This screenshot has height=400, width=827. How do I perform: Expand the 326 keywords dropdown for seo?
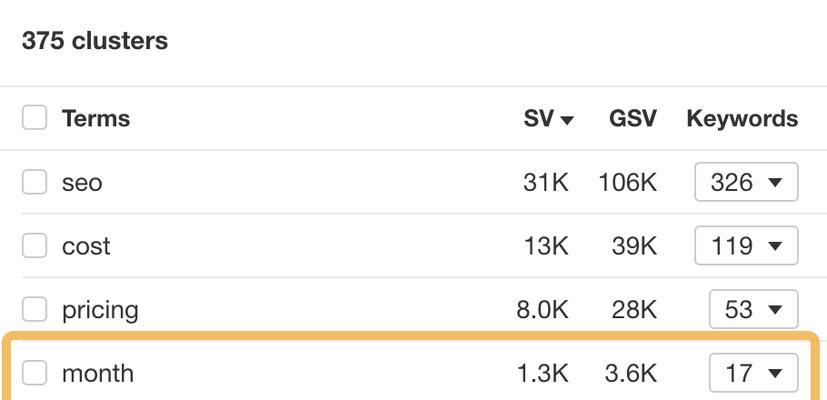tap(746, 182)
